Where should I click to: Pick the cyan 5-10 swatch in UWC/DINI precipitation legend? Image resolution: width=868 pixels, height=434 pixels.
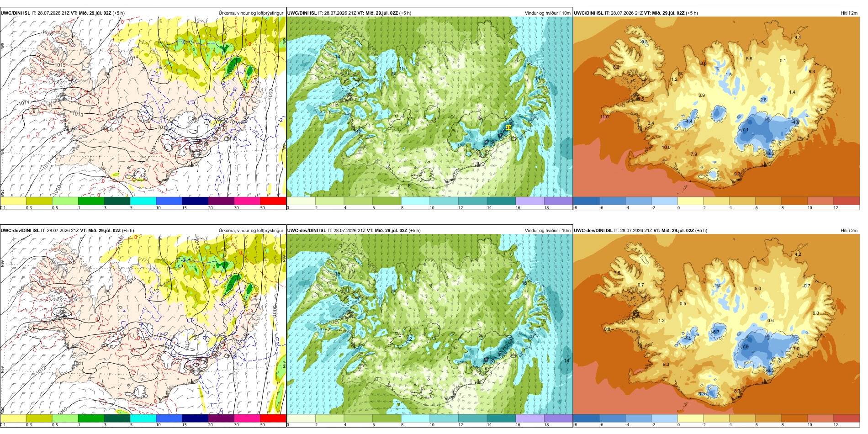click(x=143, y=201)
